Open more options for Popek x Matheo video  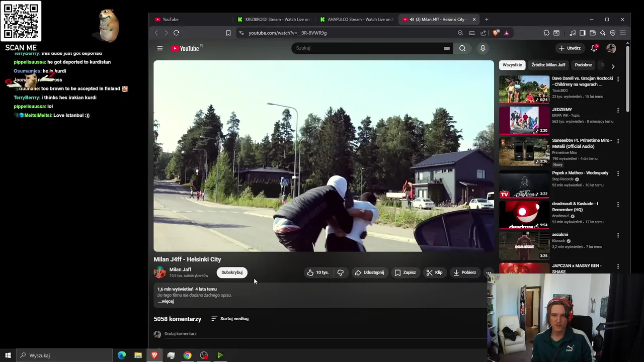[x=618, y=173]
